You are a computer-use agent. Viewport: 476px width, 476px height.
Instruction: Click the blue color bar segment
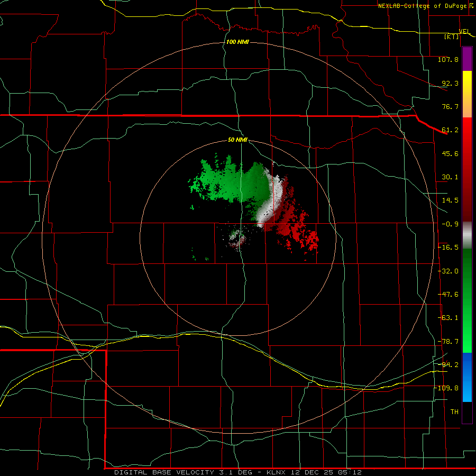pyautogui.click(x=467, y=377)
